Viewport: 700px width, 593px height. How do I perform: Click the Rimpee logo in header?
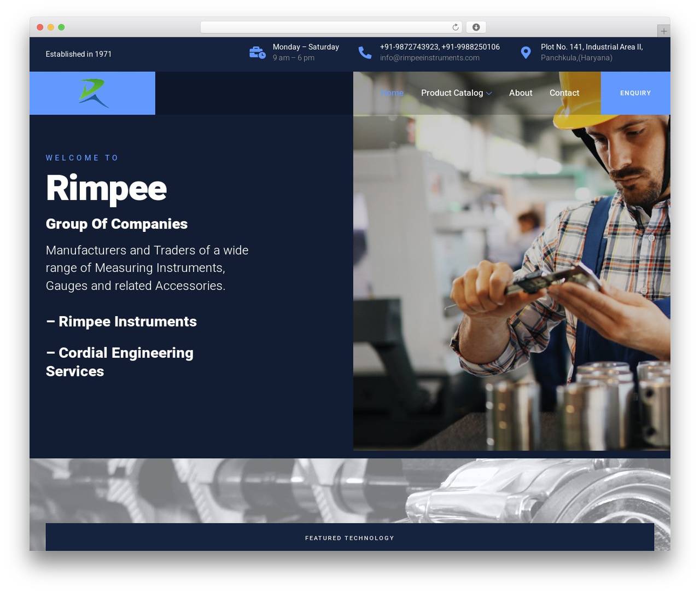[x=94, y=93]
